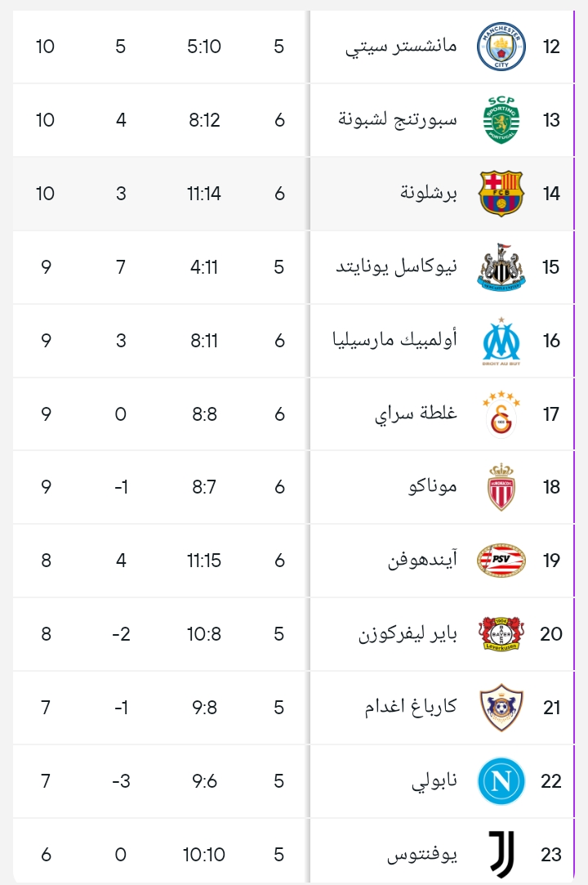This screenshot has width=588, height=885.
Task: Click the rank 19 row number
Action: coord(551,561)
